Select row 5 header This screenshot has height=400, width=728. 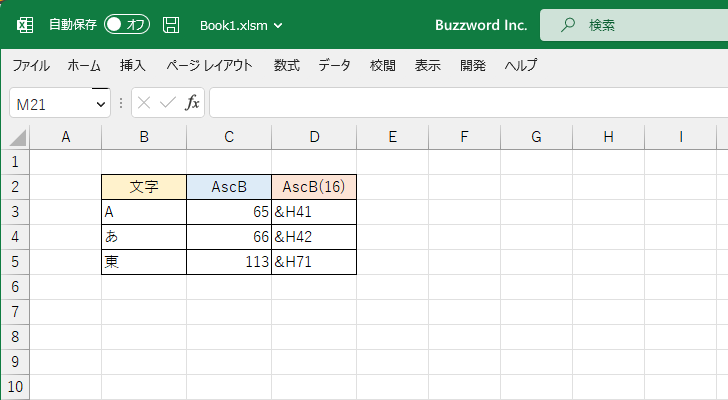pos(15,262)
